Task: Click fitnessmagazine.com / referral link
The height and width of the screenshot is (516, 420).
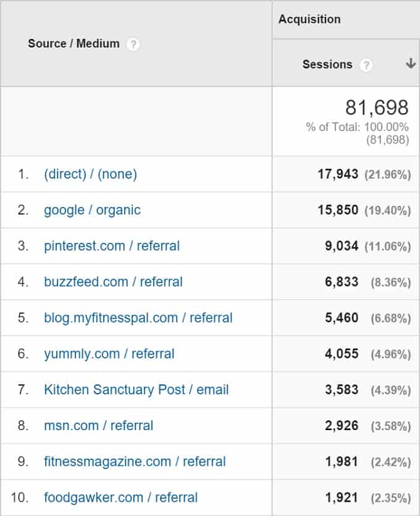Action: coord(135,462)
